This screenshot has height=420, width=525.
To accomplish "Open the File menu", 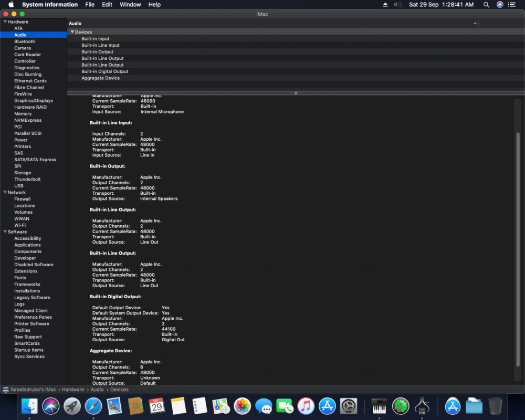I will coord(90,5).
